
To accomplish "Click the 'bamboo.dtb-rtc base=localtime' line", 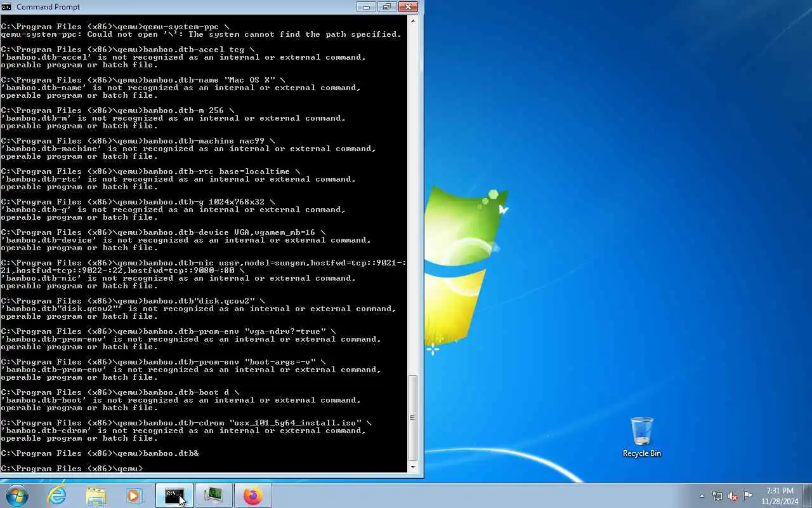I will [150, 171].
